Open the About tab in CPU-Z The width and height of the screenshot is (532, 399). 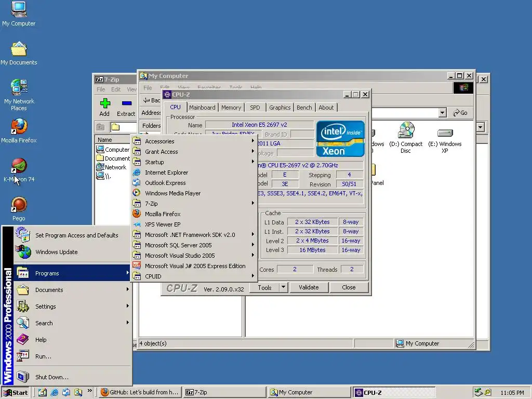326,108
